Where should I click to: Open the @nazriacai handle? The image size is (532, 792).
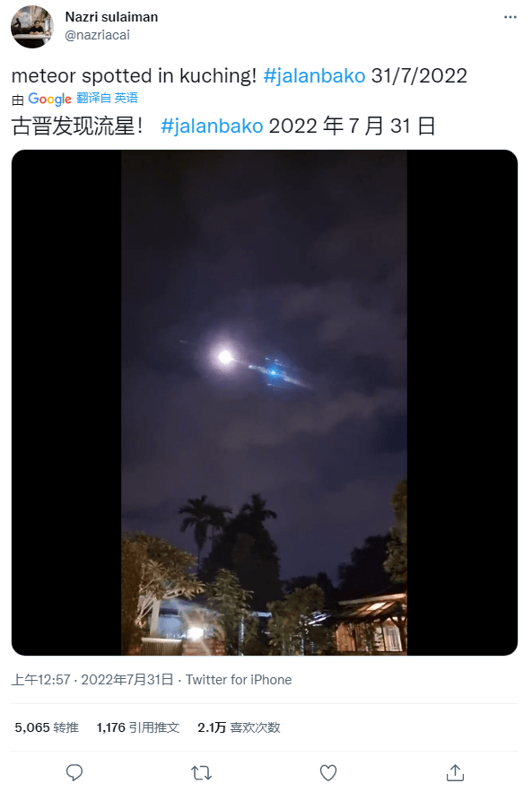98,35
